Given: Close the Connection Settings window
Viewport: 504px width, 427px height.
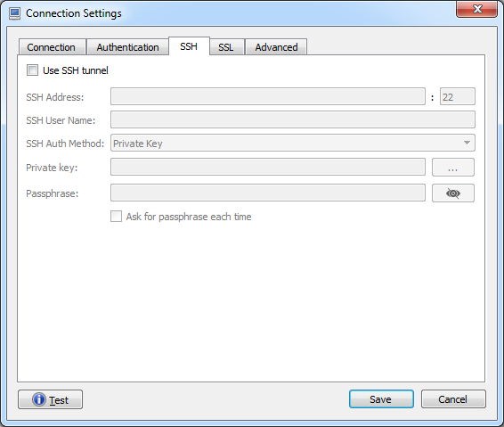Looking at the screenshot, I should 477,9.
